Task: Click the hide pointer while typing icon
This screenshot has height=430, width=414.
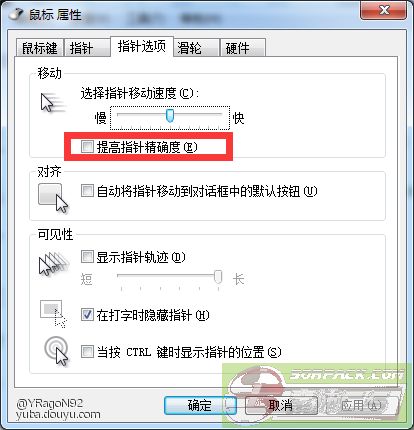Action: point(53,313)
